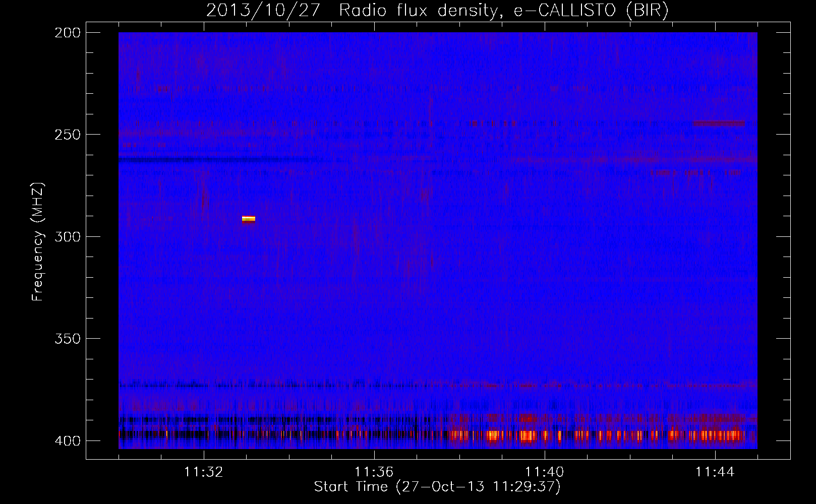Click the 11:32 time tick label
816x504 pixels.
pos(204,472)
